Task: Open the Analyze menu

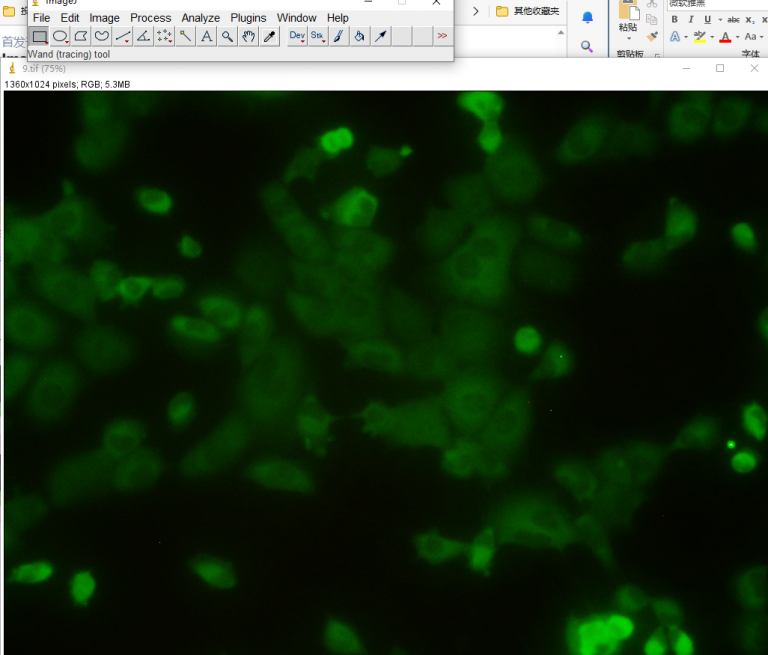Action: tap(200, 18)
